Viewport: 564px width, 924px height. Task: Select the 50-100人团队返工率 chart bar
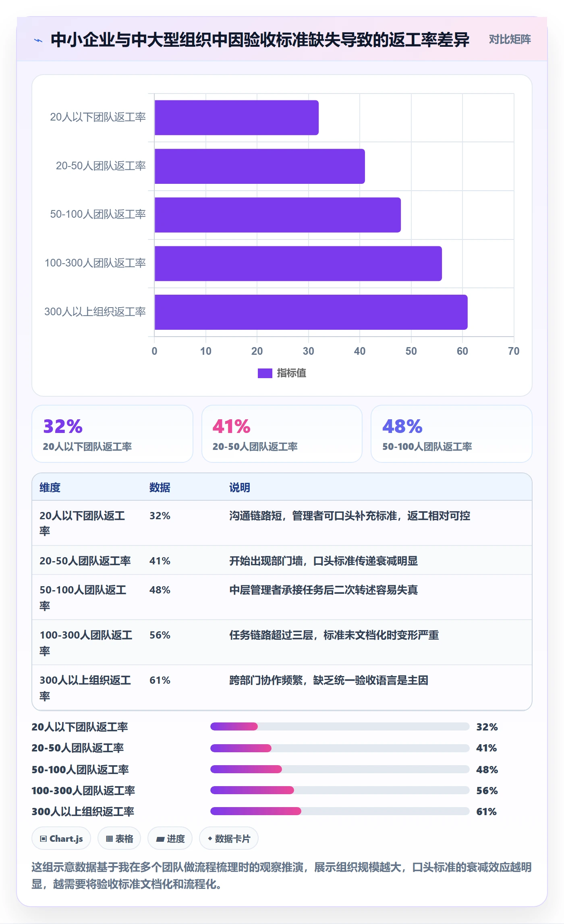pyautogui.click(x=278, y=215)
